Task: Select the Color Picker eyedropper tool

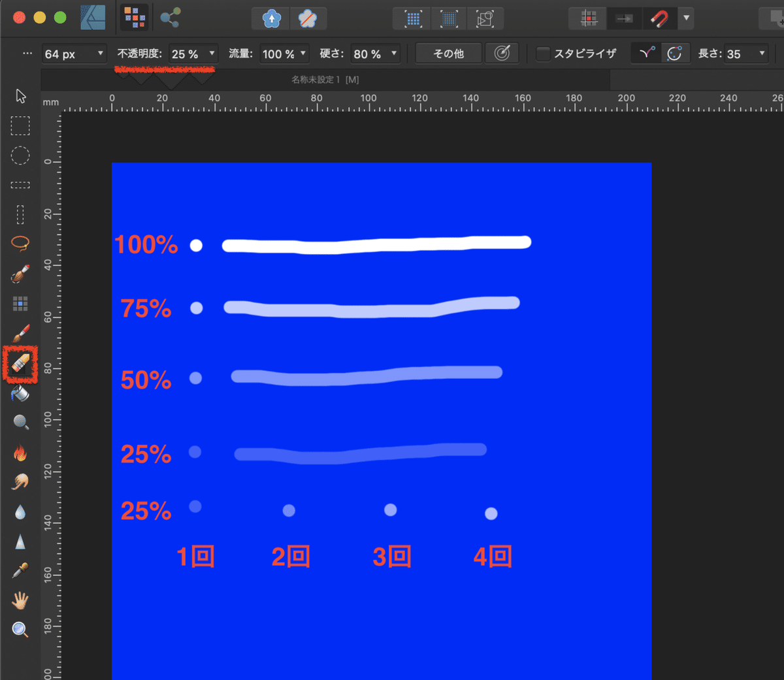Action: point(20,570)
